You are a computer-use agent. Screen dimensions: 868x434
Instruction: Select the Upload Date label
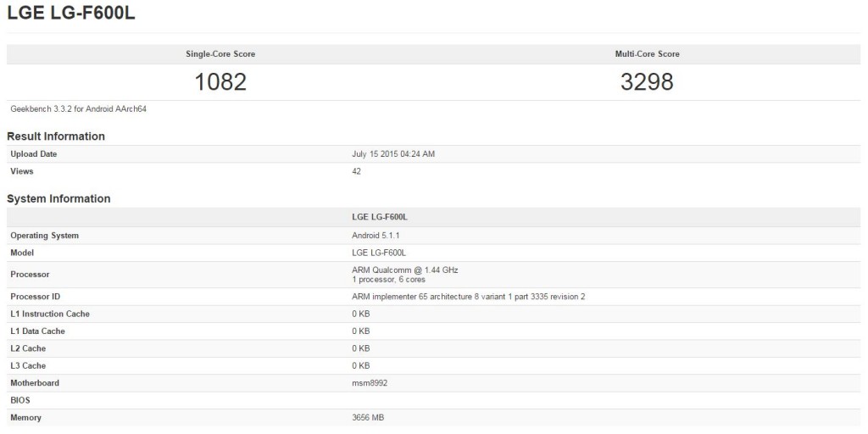click(x=34, y=154)
